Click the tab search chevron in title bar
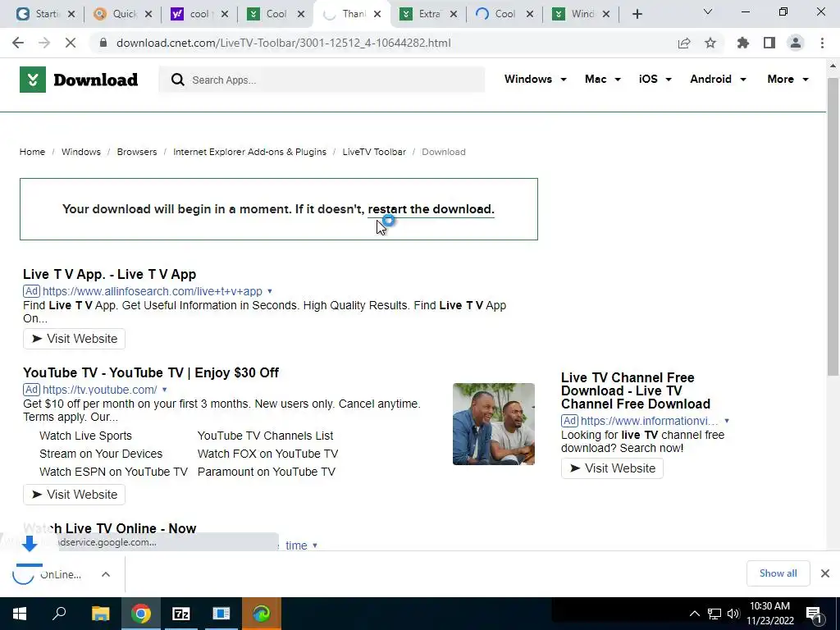 pyautogui.click(x=708, y=11)
